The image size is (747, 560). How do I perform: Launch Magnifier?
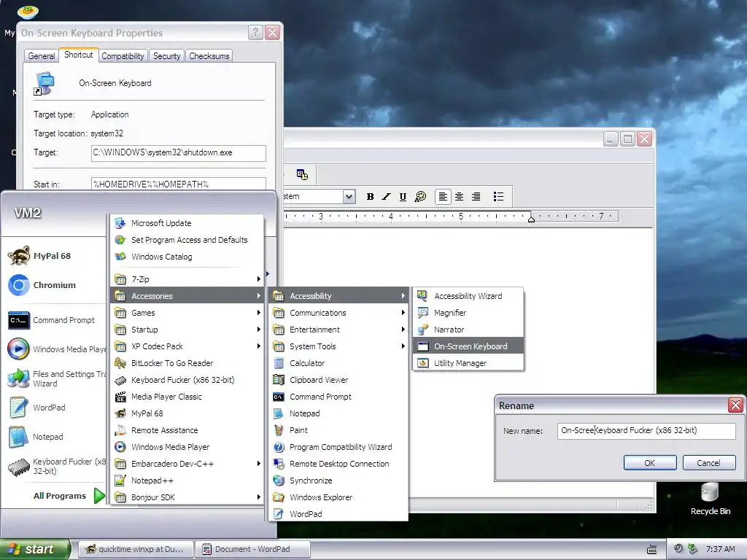(x=469, y=313)
